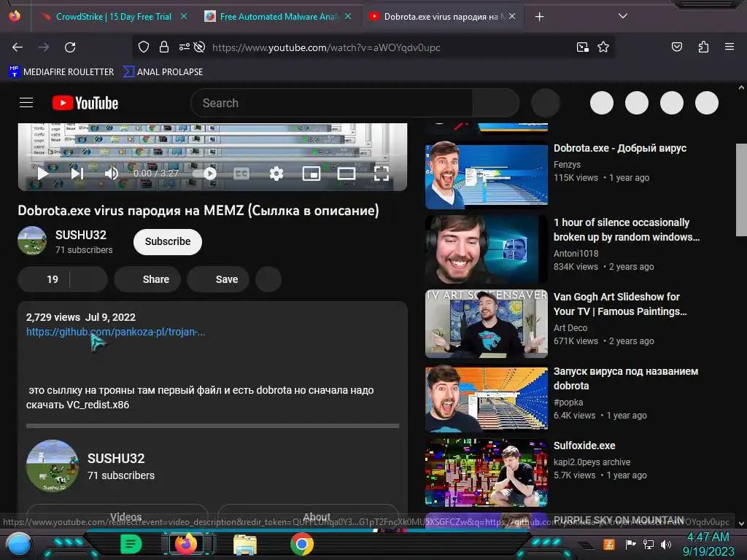Screen dimensions: 747x560
Task: Open the tracking protection shield icon
Action: click(x=144, y=47)
